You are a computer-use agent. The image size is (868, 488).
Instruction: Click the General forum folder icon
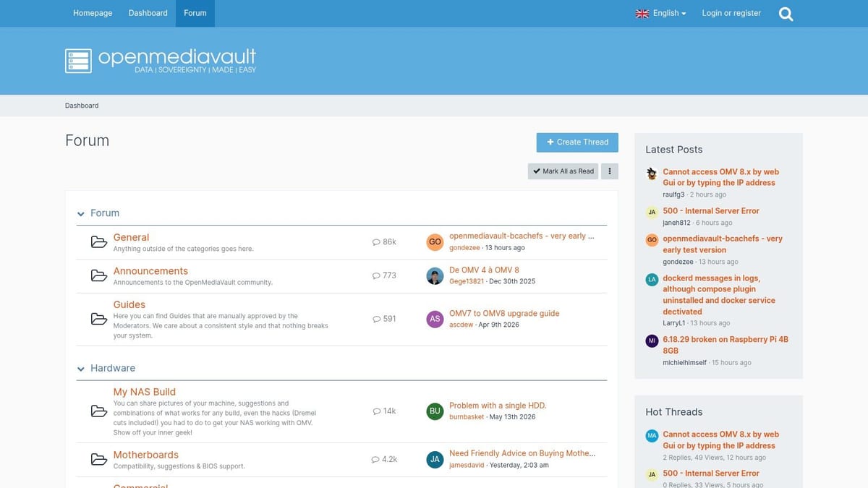[x=99, y=242]
